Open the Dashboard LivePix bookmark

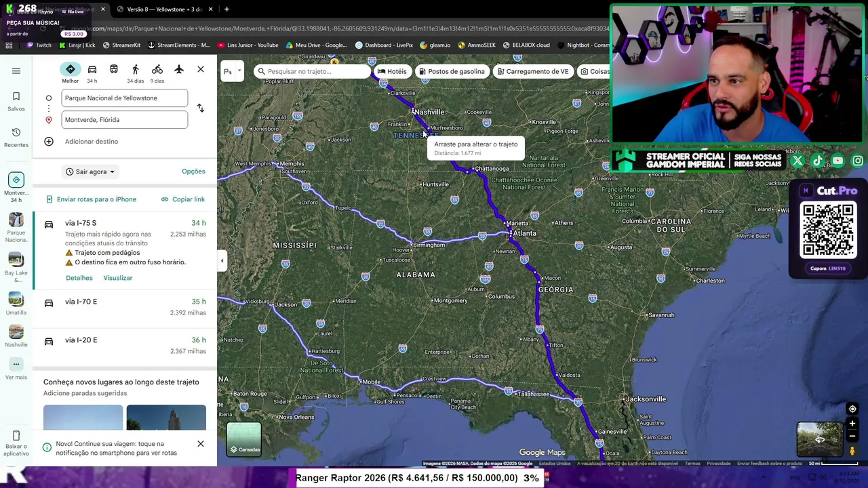[x=384, y=45]
